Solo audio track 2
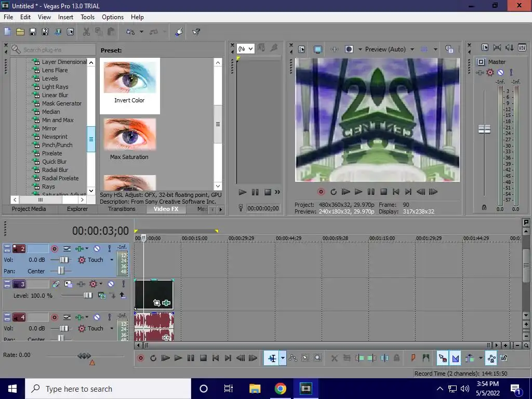The width and height of the screenshot is (532, 399). [x=109, y=249]
